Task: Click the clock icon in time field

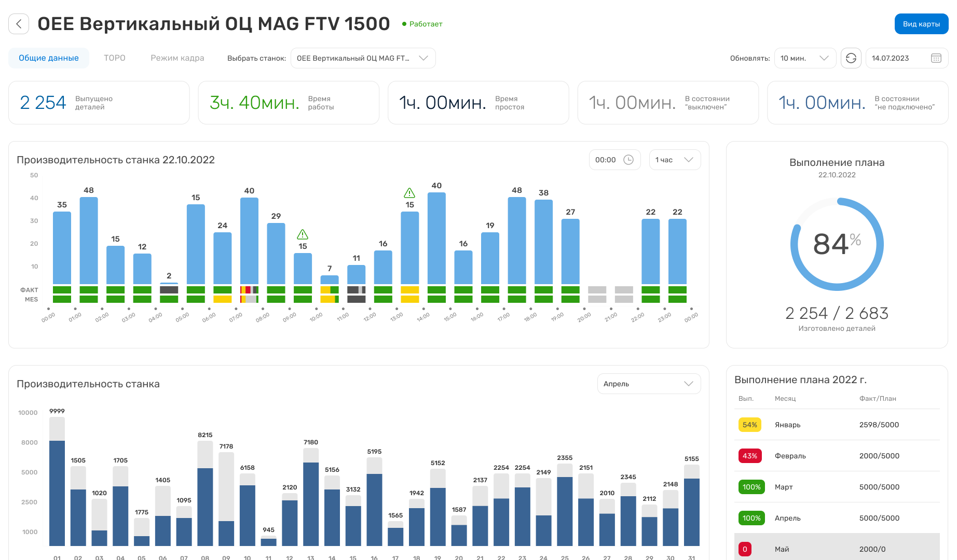Action: (x=628, y=160)
